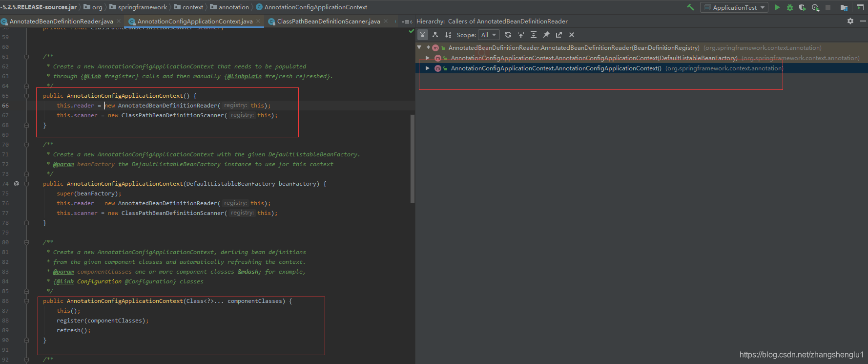The height and width of the screenshot is (364, 868).
Task: Export hierarchy to text file icon
Action: coord(559,35)
